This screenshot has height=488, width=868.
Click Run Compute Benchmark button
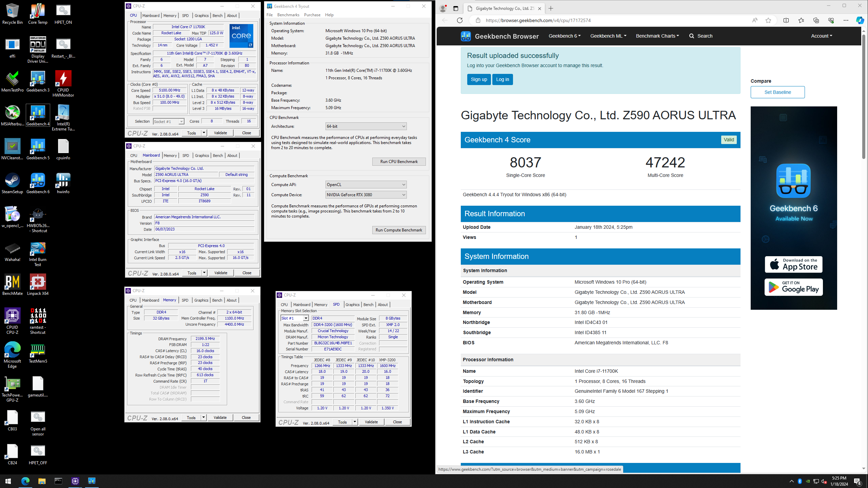[x=399, y=230]
